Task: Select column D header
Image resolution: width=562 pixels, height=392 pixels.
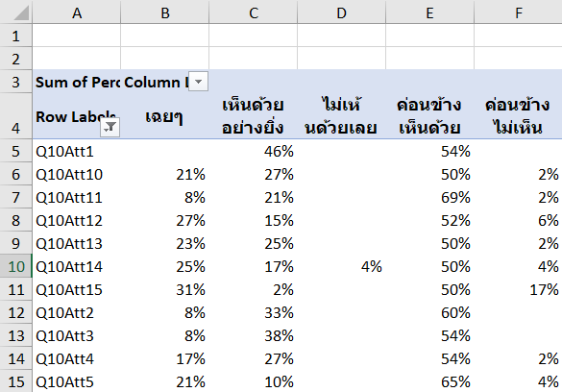Action: click(342, 12)
